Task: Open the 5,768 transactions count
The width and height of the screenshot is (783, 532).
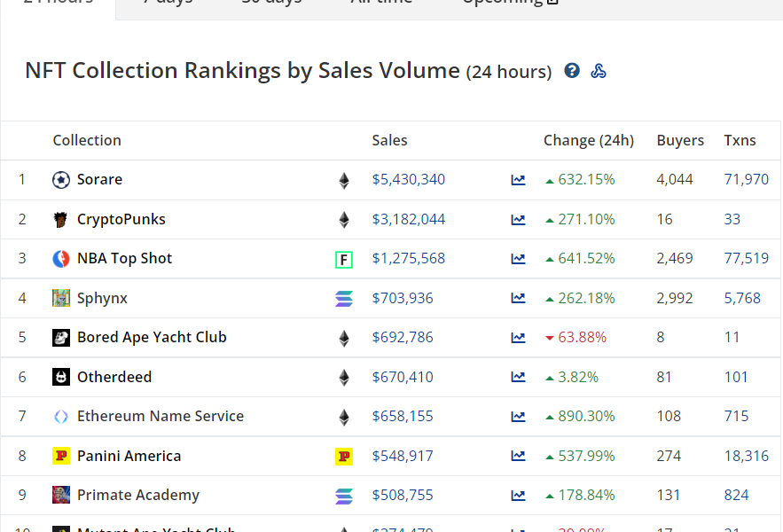Action: (x=742, y=298)
